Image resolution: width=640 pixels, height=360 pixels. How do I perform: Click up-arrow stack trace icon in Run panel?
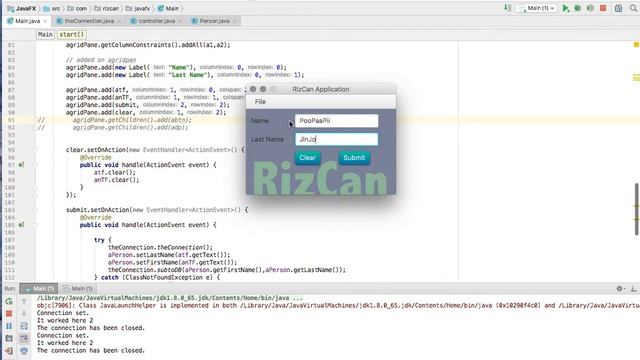coord(24,301)
